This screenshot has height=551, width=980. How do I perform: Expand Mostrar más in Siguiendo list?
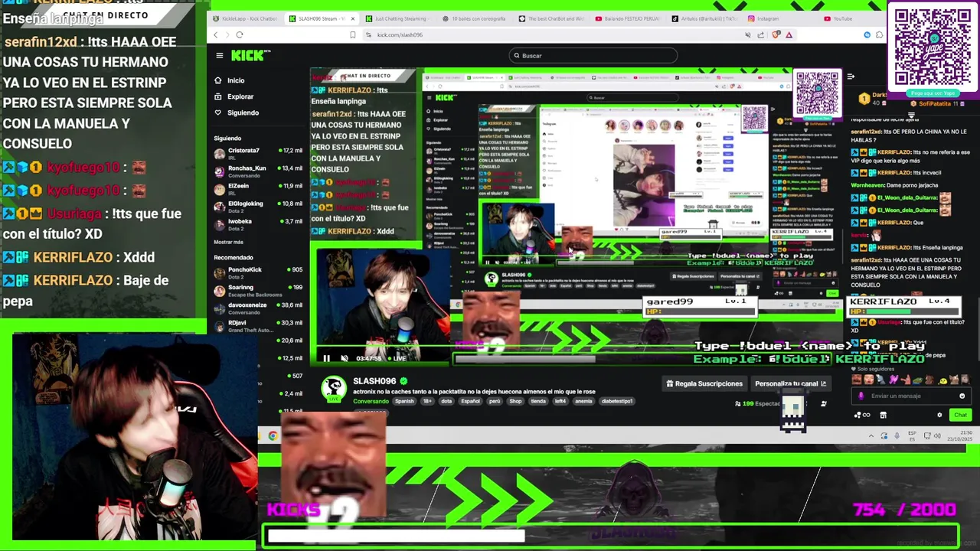pyautogui.click(x=229, y=242)
